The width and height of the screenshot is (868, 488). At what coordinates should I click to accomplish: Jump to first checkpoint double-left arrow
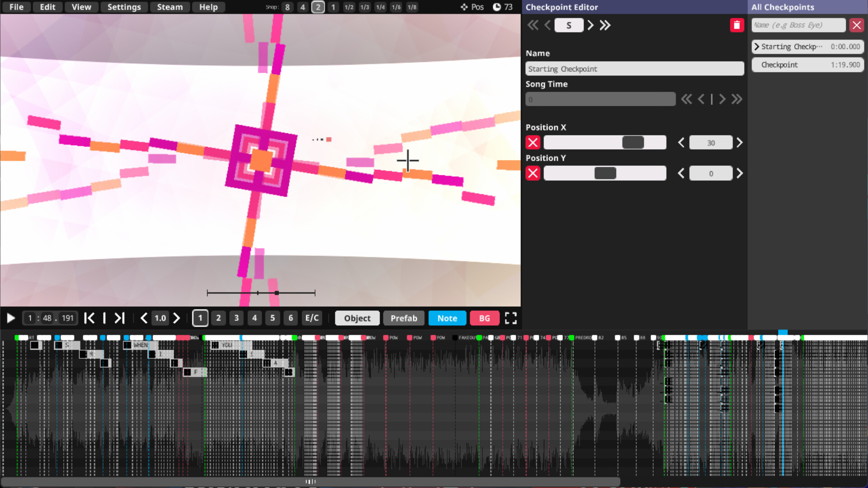point(533,25)
